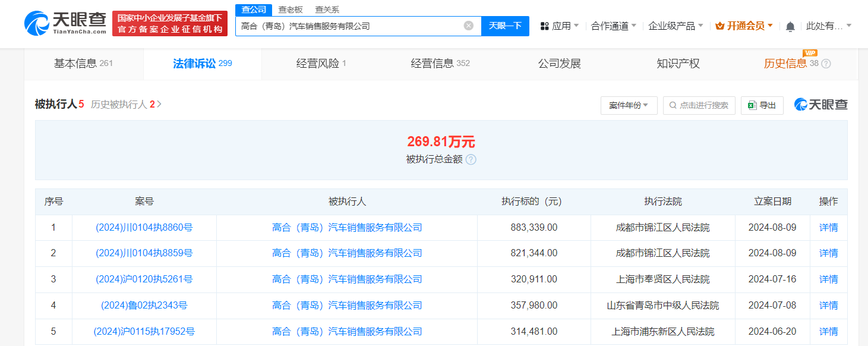Open the 应用 apps grid icon
Image resolution: width=868 pixels, height=346 pixels.
tap(544, 25)
